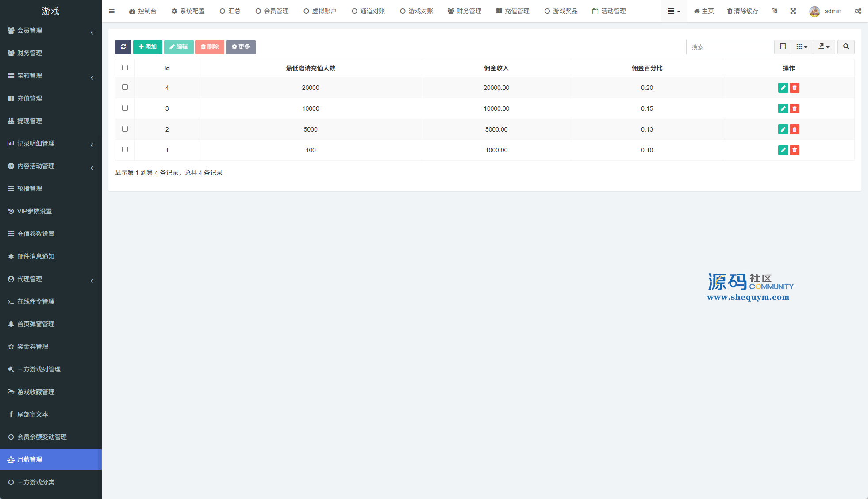This screenshot has width=868, height=499.
Task: Open settings gears icon at top right
Action: (858, 11)
